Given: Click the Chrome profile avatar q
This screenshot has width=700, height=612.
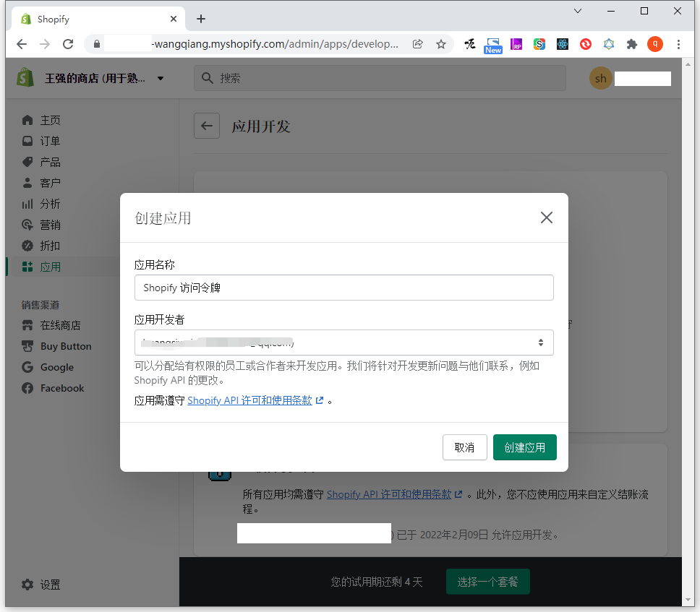Looking at the screenshot, I should (x=655, y=44).
